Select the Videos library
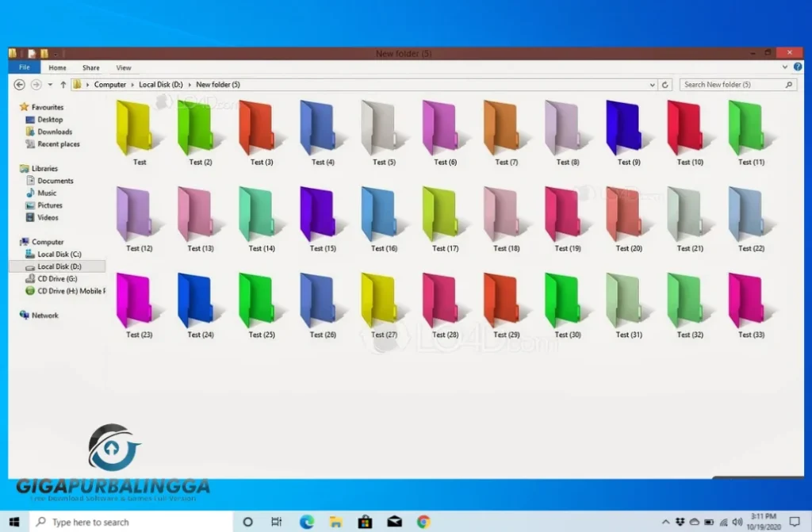The image size is (812, 532). [x=46, y=217]
